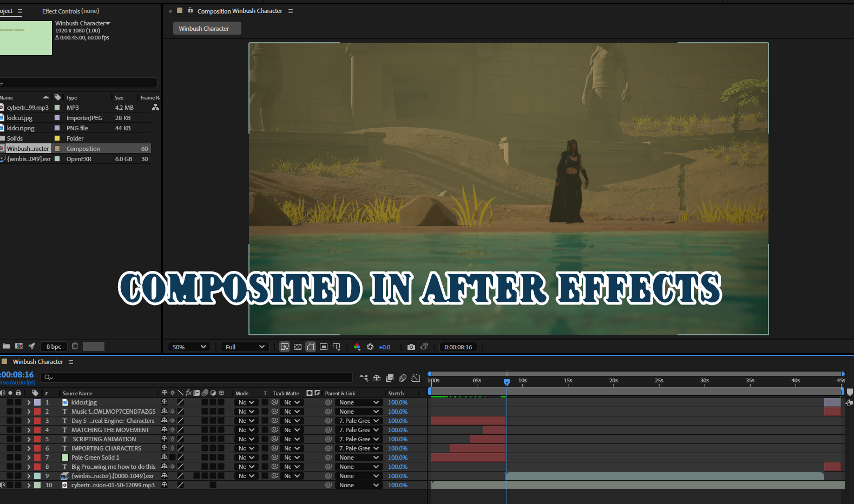
Task: Open the Grid and Guide options icon
Action: click(x=337, y=347)
